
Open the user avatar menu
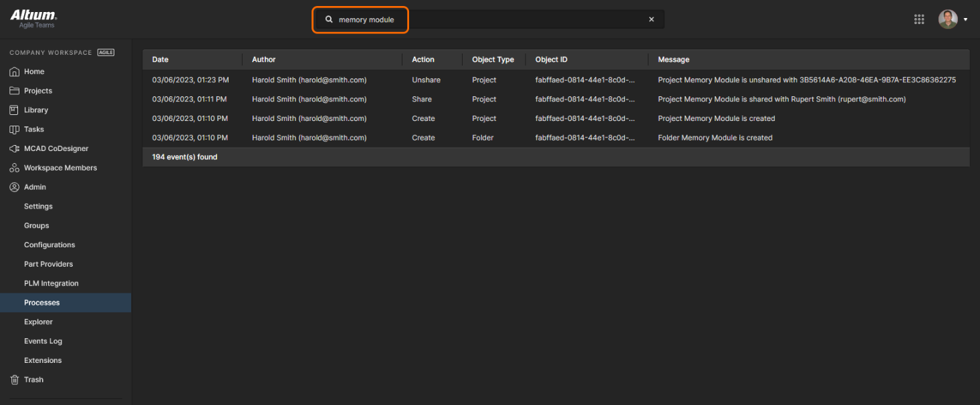[948, 19]
